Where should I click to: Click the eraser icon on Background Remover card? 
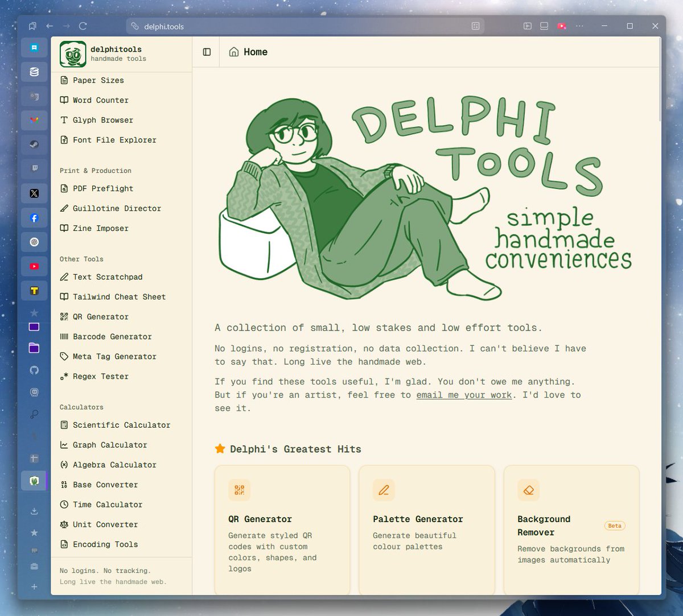coord(528,490)
